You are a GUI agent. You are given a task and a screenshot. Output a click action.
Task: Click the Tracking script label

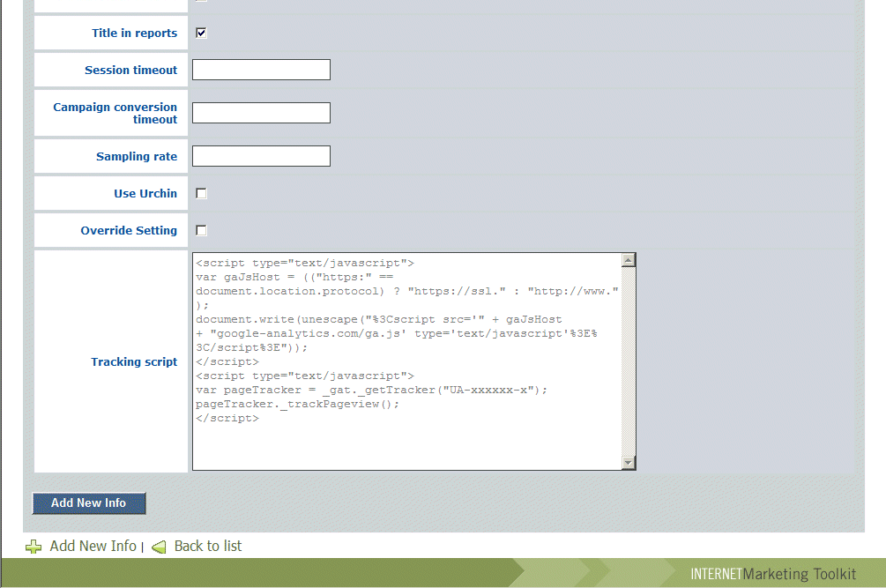[x=135, y=361]
